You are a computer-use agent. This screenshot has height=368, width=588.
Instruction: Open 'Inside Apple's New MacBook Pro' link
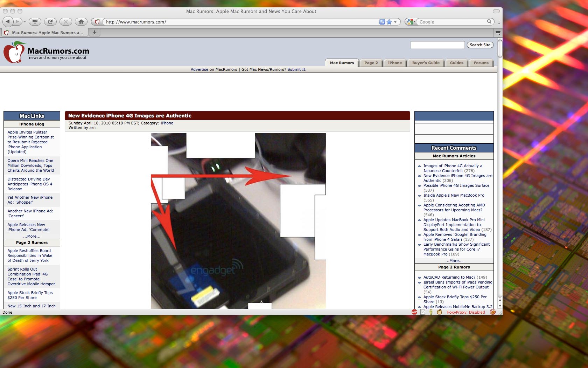point(454,195)
